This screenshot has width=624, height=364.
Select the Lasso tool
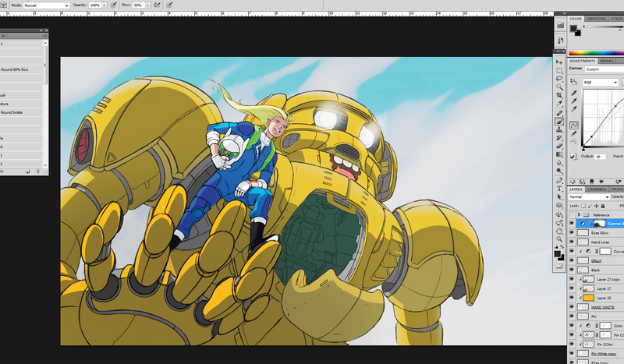(559, 79)
